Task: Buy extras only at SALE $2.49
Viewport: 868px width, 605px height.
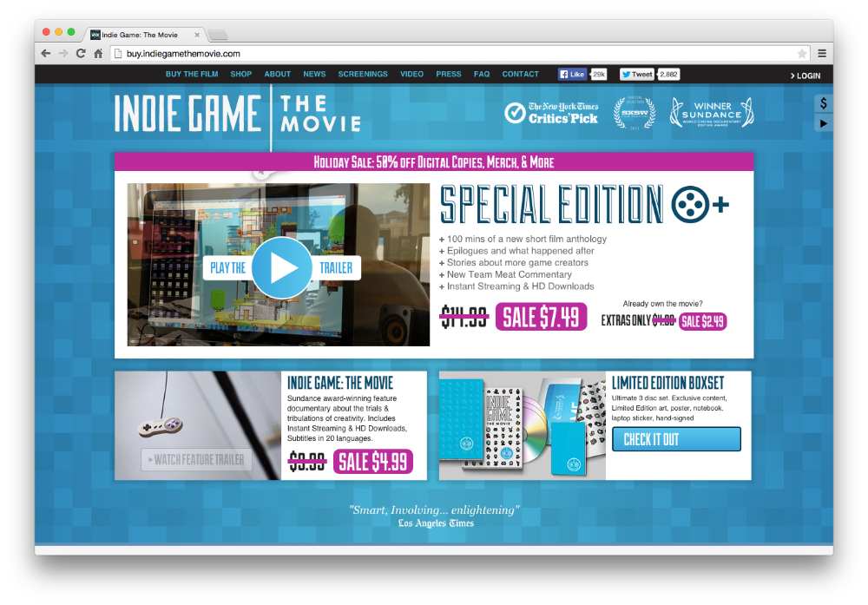Action: [702, 322]
